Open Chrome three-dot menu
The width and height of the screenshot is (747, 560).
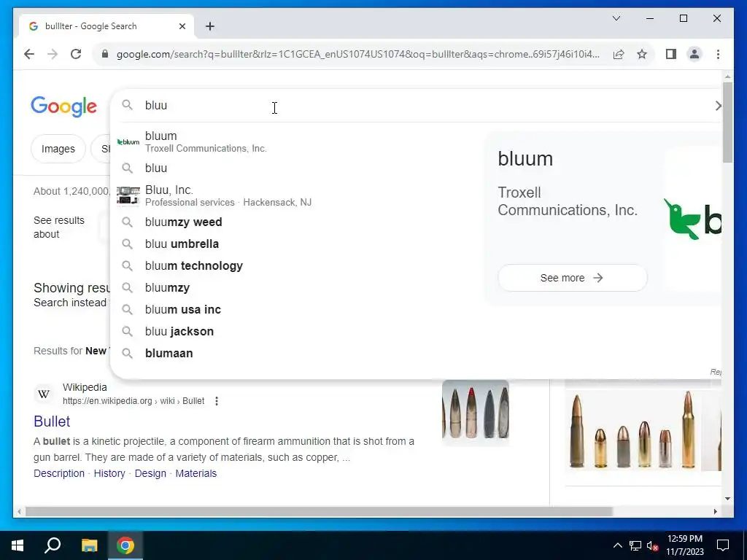[718, 54]
